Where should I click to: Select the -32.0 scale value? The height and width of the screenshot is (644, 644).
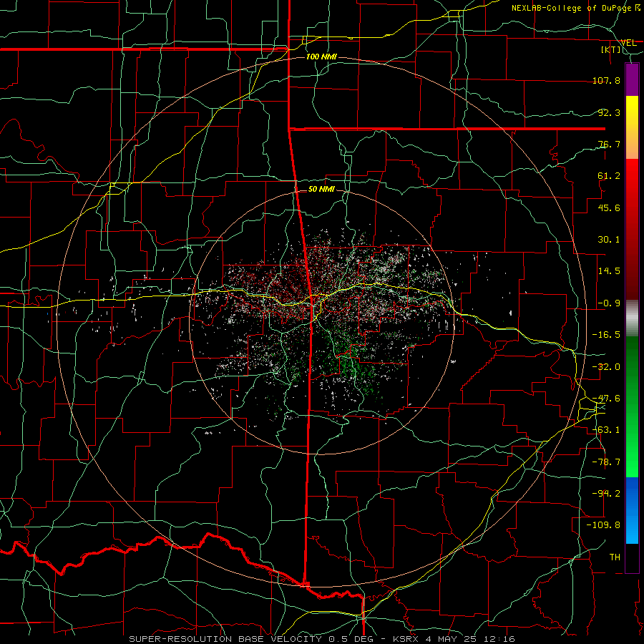point(606,367)
